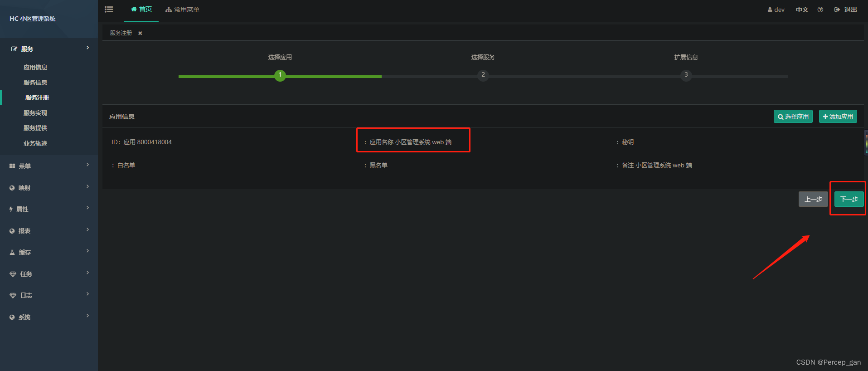Click the flask icon beside 缓存
868x371 pixels.
coord(12,252)
